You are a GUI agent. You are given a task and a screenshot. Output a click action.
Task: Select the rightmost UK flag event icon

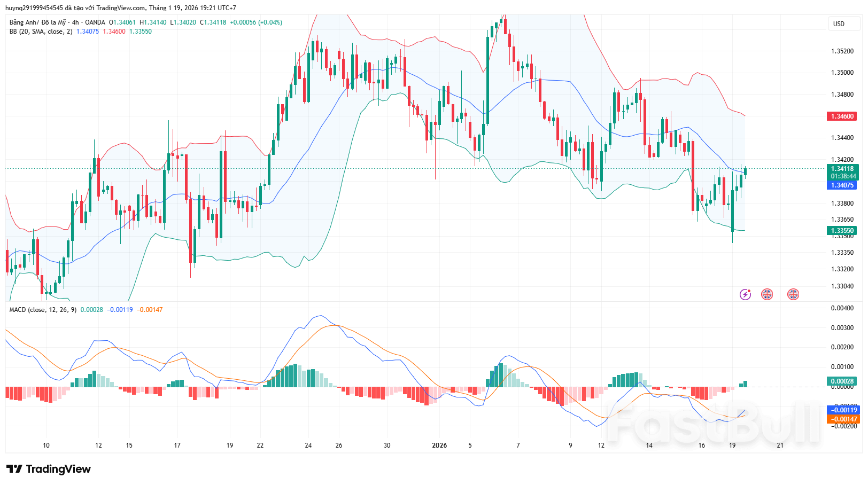click(x=793, y=294)
